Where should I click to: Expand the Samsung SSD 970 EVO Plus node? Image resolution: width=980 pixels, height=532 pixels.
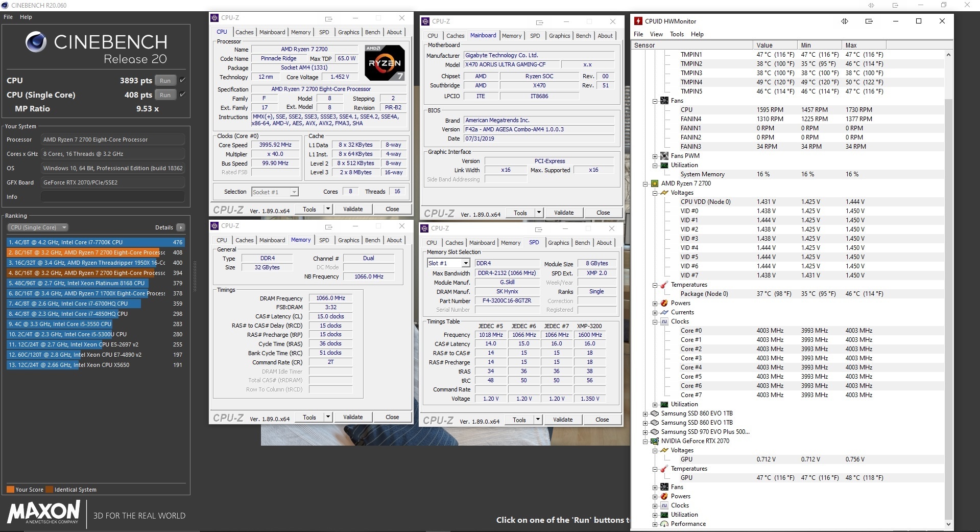pos(645,432)
